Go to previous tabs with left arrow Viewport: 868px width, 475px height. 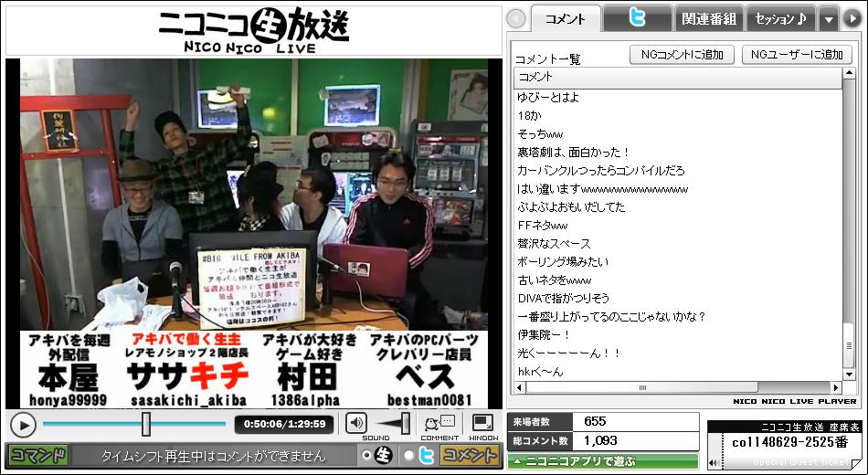pyautogui.click(x=516, y=19)
